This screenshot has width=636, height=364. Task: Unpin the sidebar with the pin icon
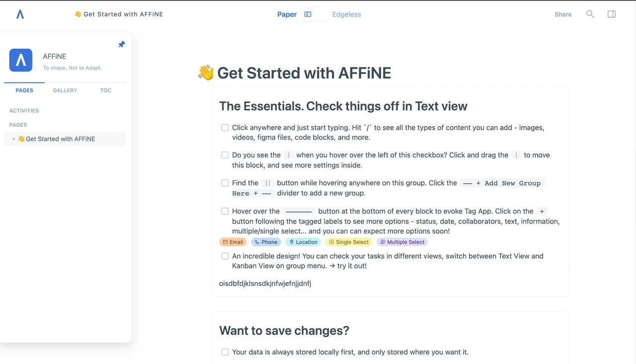click(121, 44)
